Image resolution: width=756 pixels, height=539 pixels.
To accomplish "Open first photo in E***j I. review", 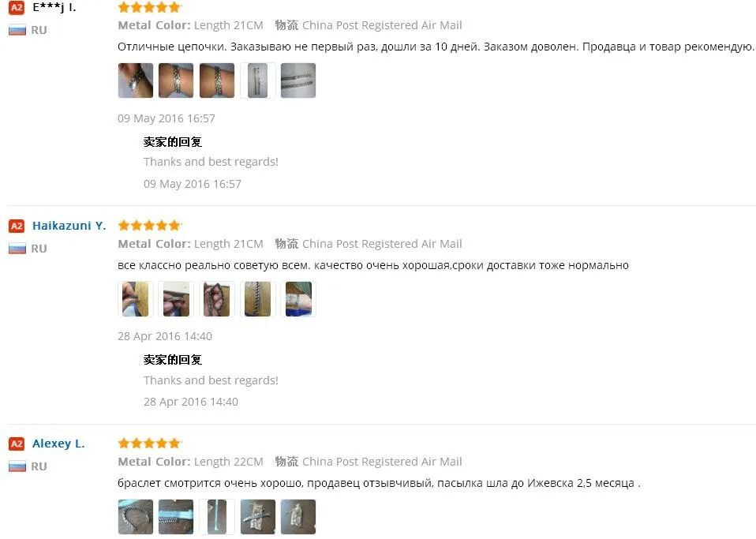I will click(x=136, y=80).
